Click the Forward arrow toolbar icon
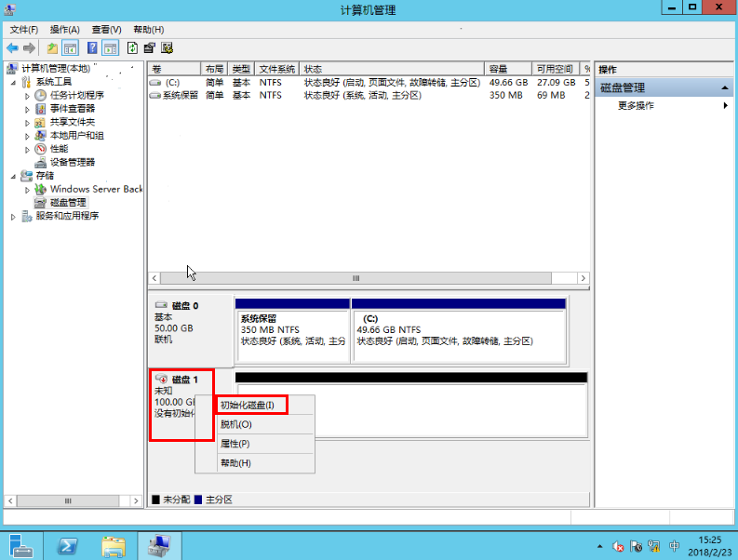The width and height of the screenshot is (738, 560). tap(29, 48)
